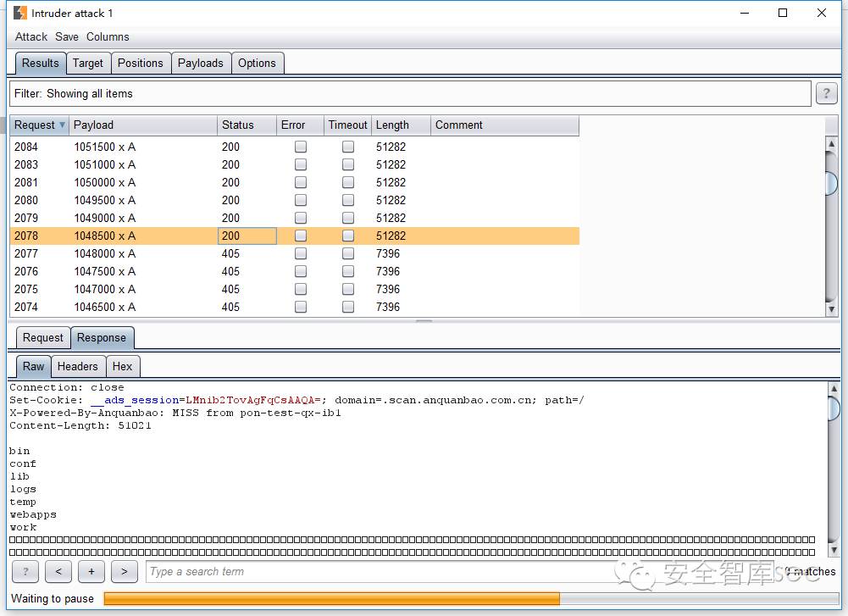The image size is (848, 616).
Task: Toggle Timeout checkbox for request 2084
Action: [x=348, y=147]
